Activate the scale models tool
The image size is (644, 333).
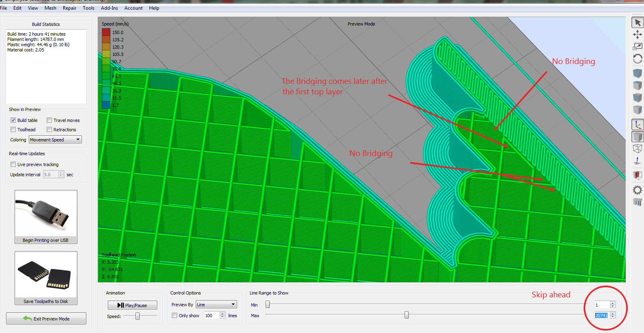638,47
